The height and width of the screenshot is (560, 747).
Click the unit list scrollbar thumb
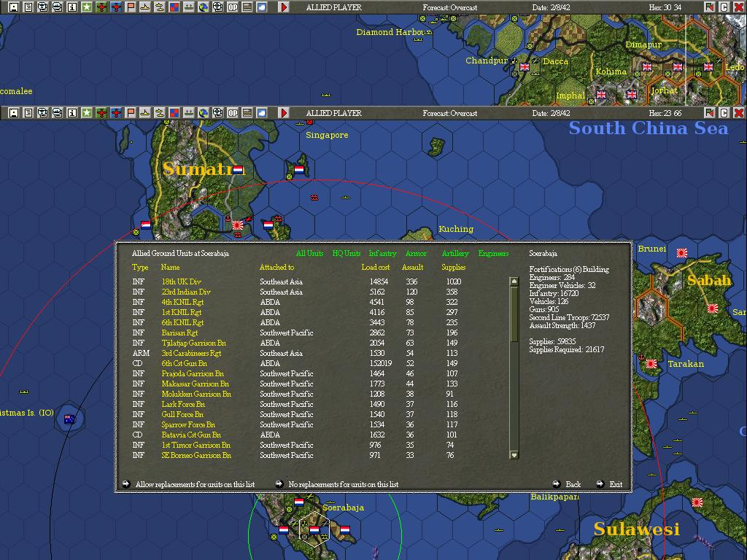tap(514, 313)
